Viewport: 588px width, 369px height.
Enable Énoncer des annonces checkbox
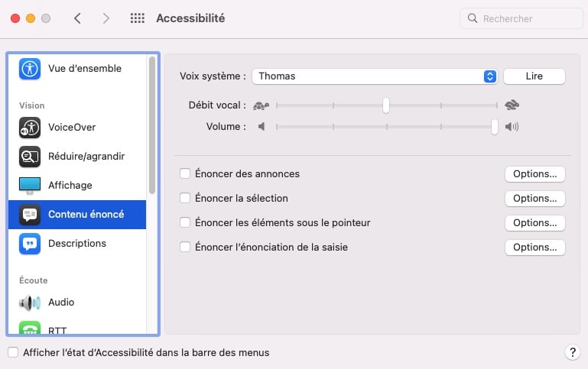185,174
